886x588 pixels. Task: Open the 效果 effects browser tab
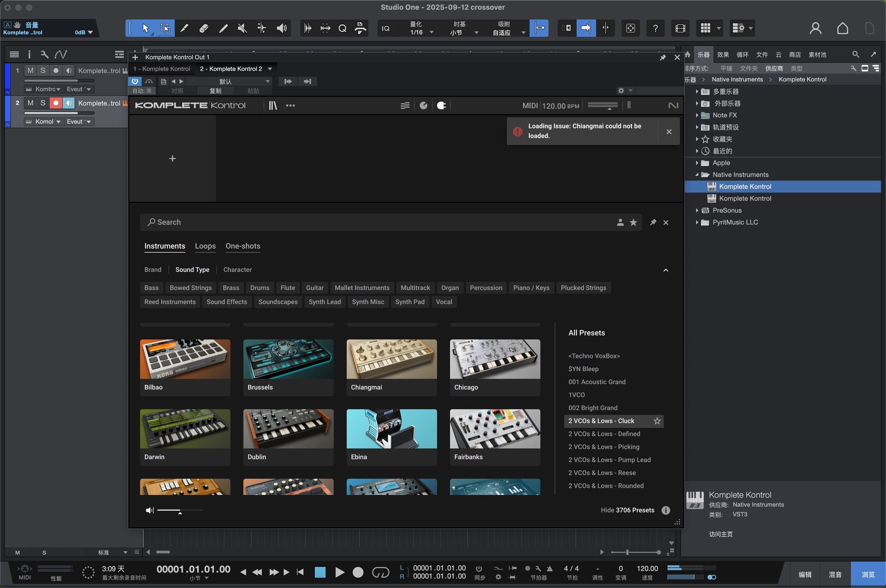tap(723, 54)
